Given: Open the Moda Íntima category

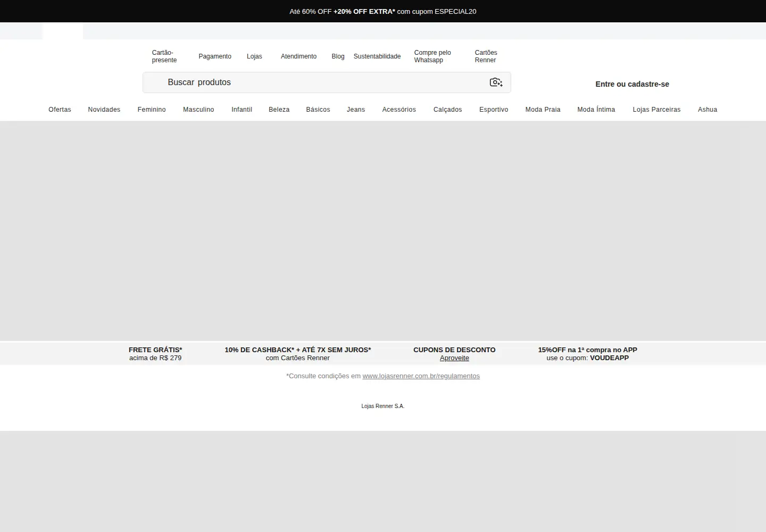Looking at the screenshot, I should (x=596, y=110).
